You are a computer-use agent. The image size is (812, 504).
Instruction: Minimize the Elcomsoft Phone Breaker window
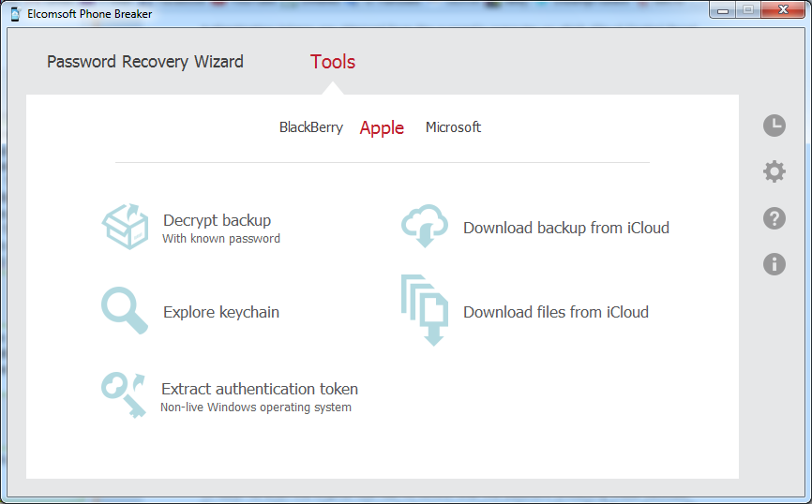[x=723, y=9]
